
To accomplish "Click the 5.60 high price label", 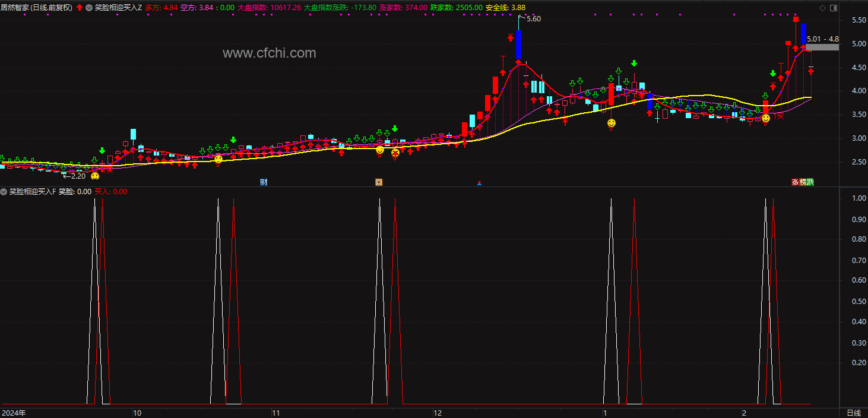I will click(534, 19).
